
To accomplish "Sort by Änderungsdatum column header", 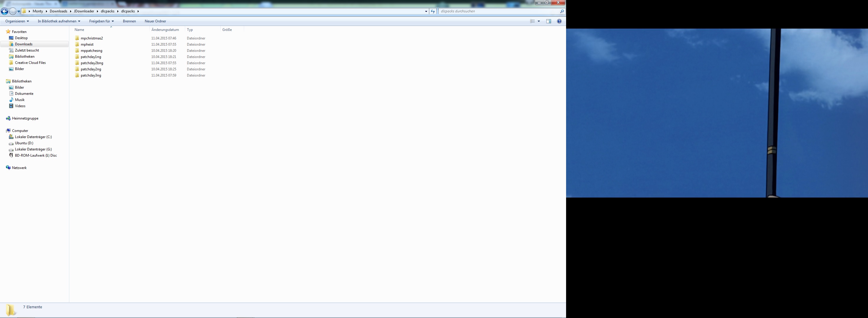I will pyautogui.click(x=165, y=30).
